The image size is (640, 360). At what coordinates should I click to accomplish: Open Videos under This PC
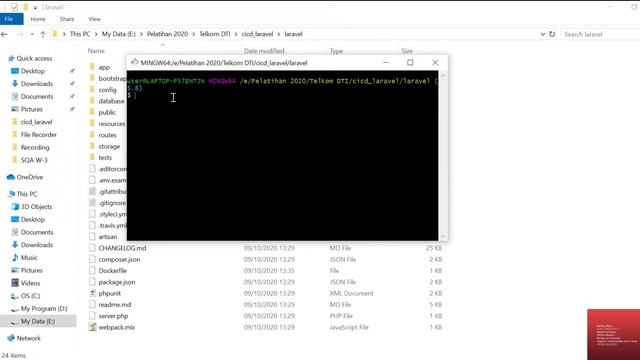30,283
